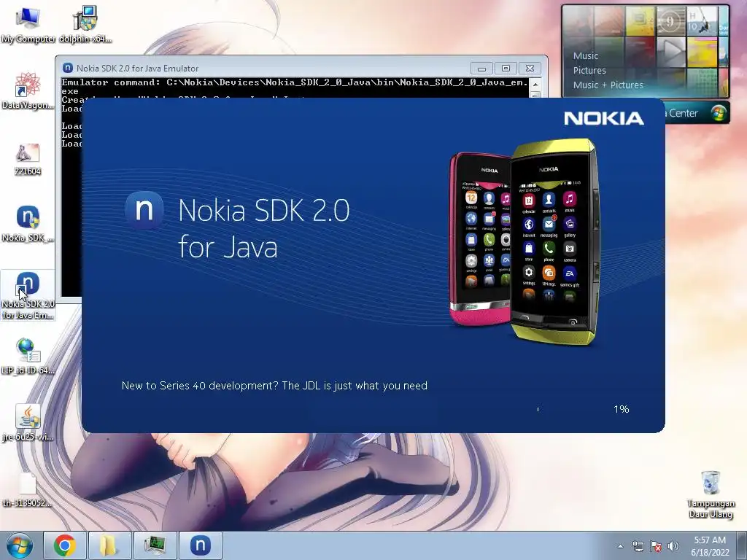Select Music in Media Center gadget
This screenshot has height=560, width=747.
586,55
